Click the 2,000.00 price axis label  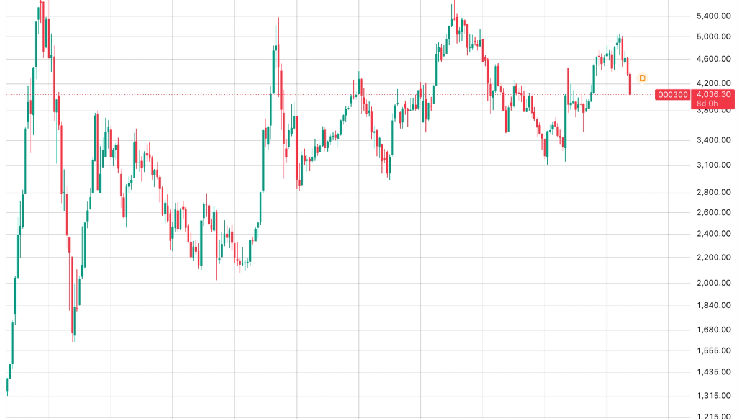pos(713,283)
